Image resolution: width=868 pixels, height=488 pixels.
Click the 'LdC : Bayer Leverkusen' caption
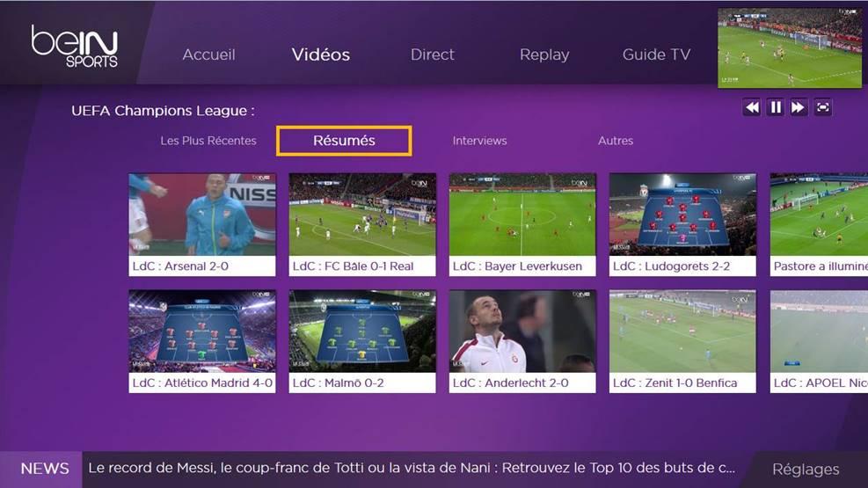[x=517, y=266]
